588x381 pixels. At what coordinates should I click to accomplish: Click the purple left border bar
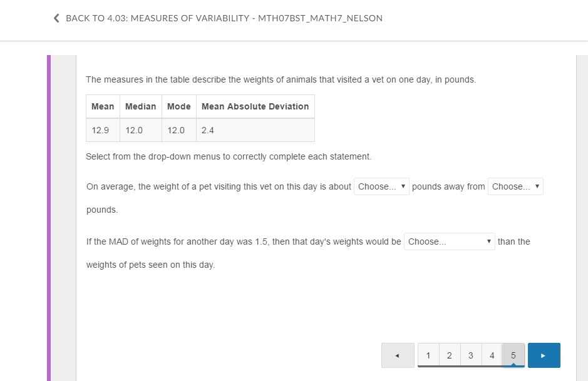(49, 218)
